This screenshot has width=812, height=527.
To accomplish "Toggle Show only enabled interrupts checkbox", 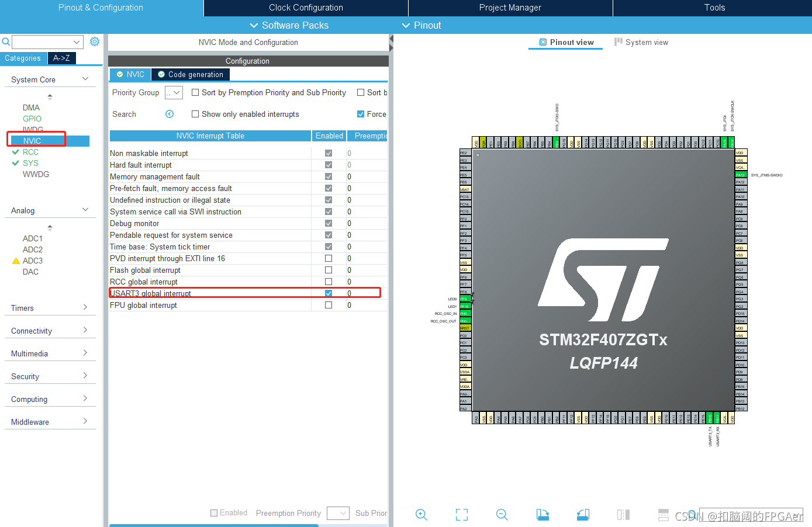I will click(x=195, y=114).
